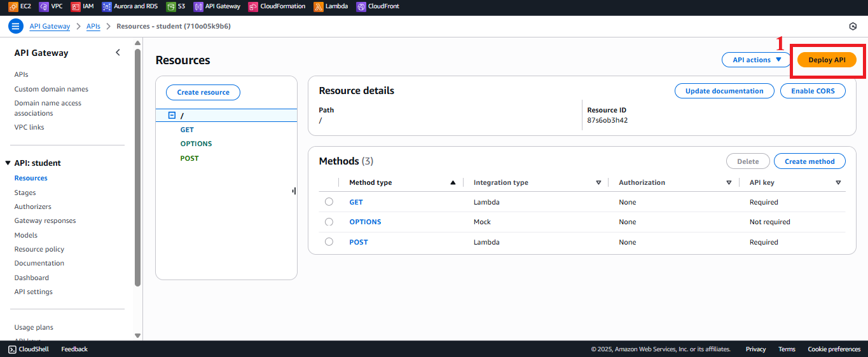Open Resource policy in sidebar
Viewport: 868px width, 357px height.
39,249
